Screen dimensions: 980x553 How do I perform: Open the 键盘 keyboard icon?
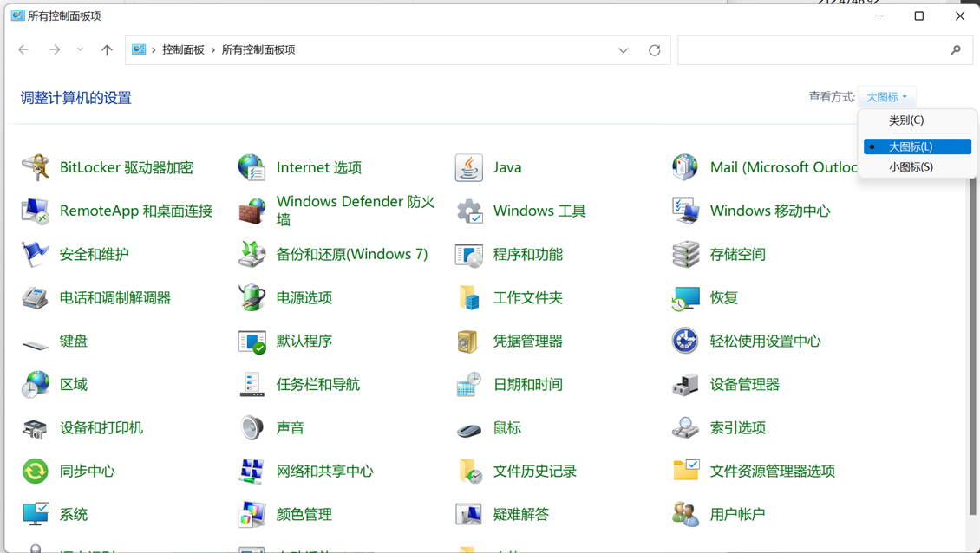[35, 343]
